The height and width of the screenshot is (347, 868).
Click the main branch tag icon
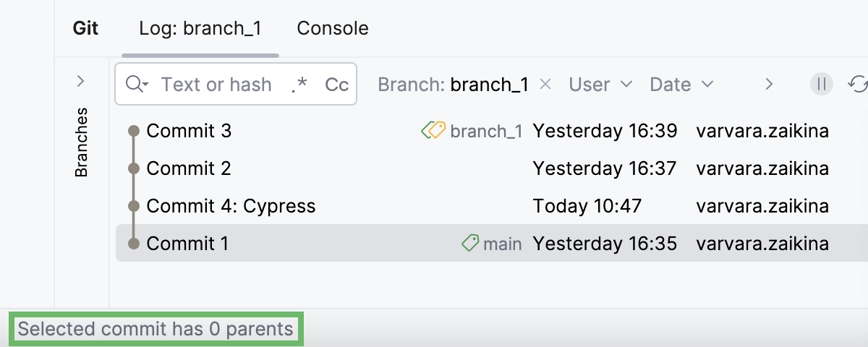470,244
